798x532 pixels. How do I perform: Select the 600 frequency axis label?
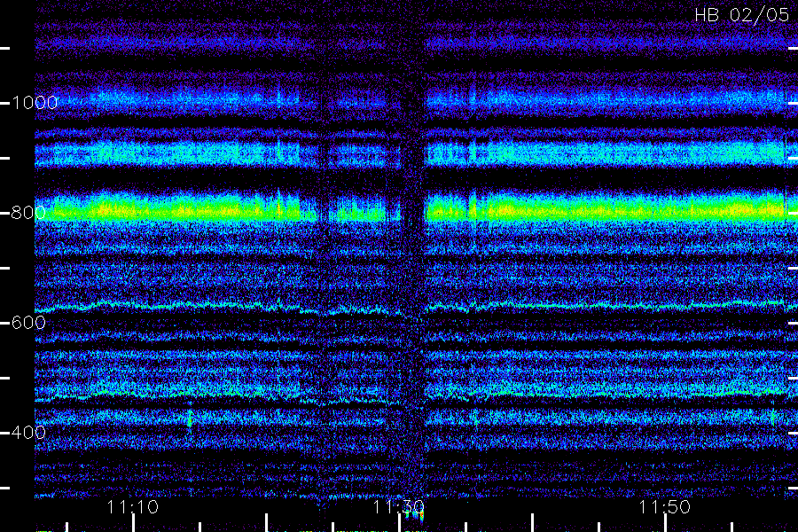28,323
